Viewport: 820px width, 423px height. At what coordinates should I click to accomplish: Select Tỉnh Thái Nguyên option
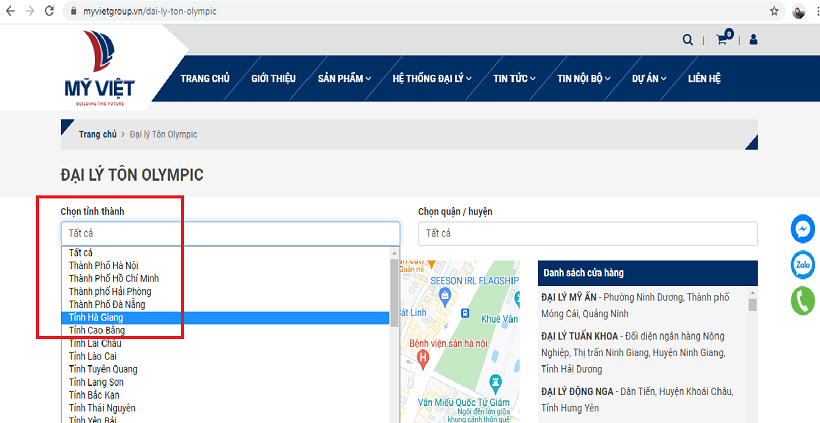coord(226,408)
